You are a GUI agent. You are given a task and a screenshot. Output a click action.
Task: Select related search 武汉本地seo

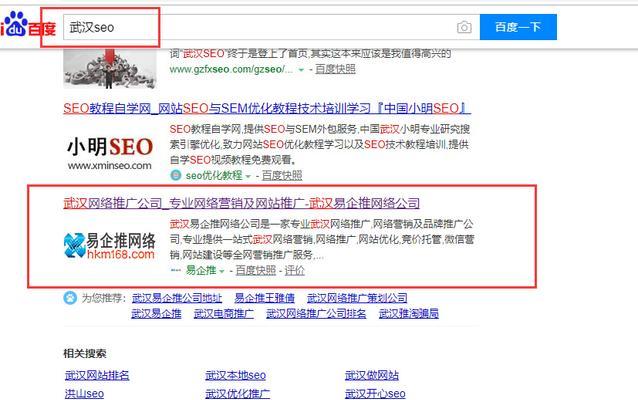click(x=235, y=376)
